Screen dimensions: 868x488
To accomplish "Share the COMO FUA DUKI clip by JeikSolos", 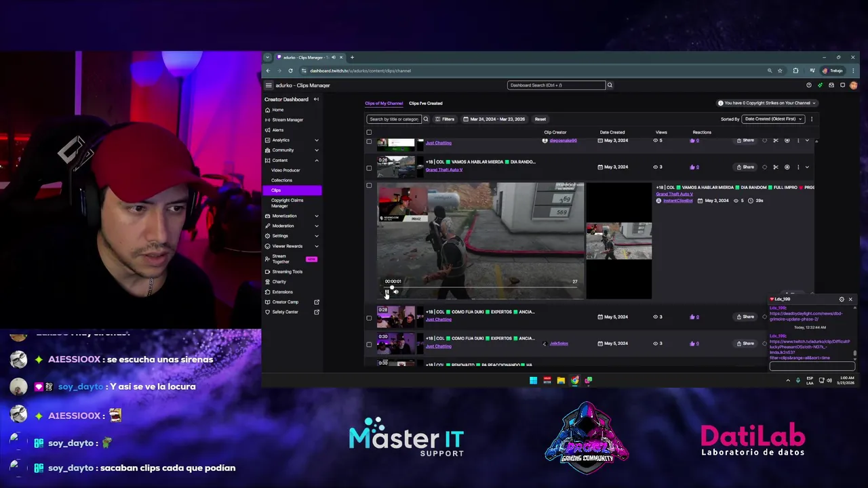I will click(x=746, y=344).
